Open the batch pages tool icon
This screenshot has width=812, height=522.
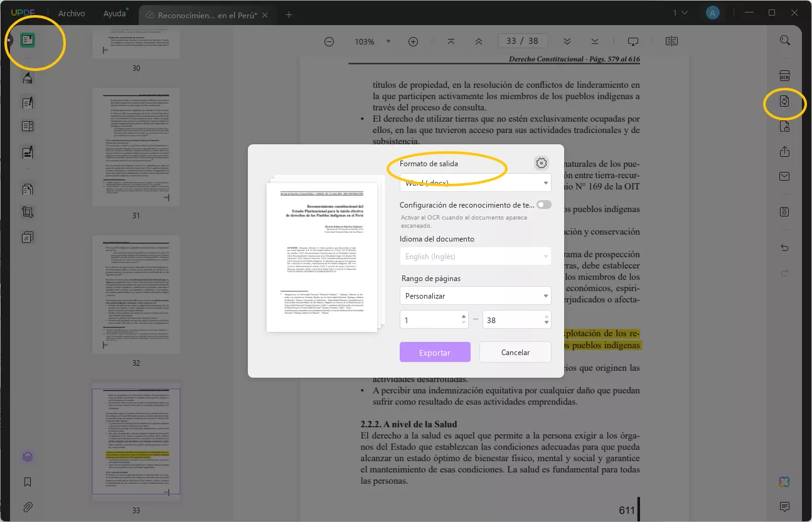[28, 237]
